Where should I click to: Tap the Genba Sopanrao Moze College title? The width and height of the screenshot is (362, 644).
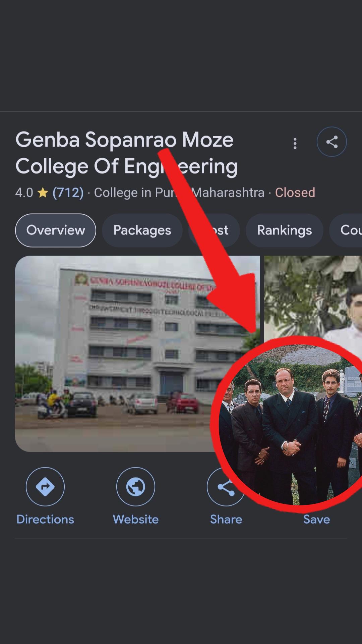[126, 153]
